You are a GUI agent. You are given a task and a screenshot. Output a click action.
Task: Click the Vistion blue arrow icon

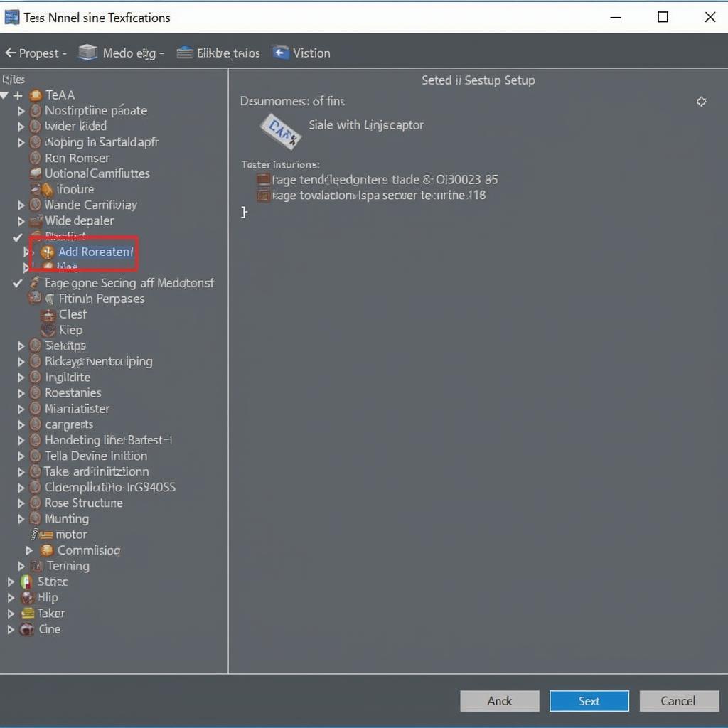click(280, 53)
